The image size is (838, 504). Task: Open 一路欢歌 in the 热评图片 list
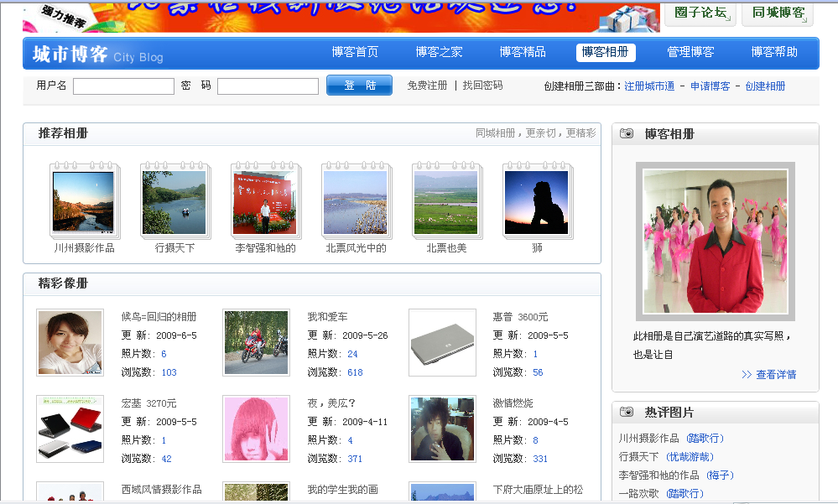coord(638,494)
